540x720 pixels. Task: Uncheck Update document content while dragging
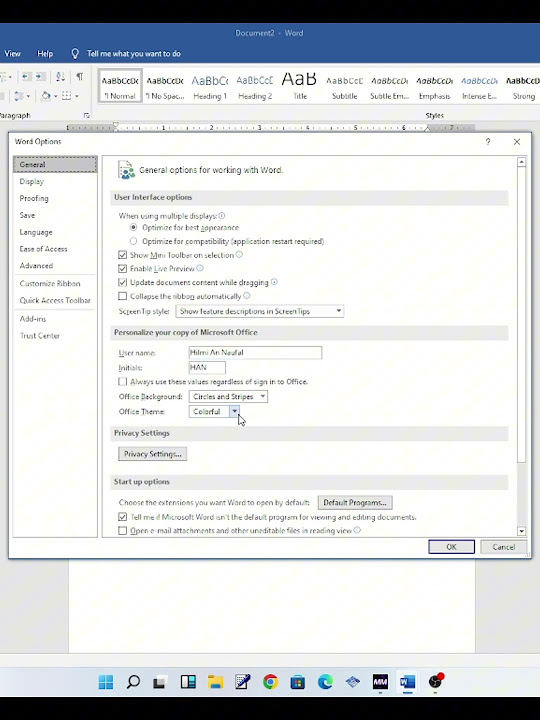coord(122,282)
